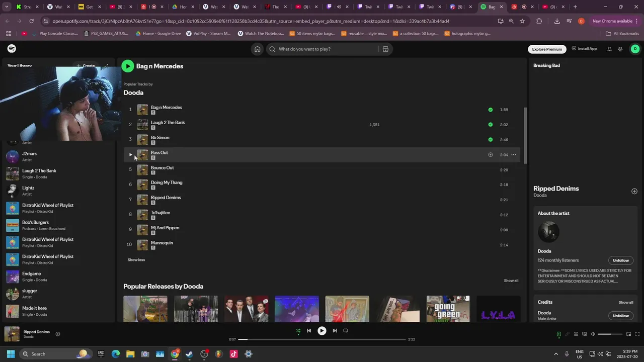Select the Bounce Out track title
The height and width of the screenshot is (362, 644).
tap(162, 167)
